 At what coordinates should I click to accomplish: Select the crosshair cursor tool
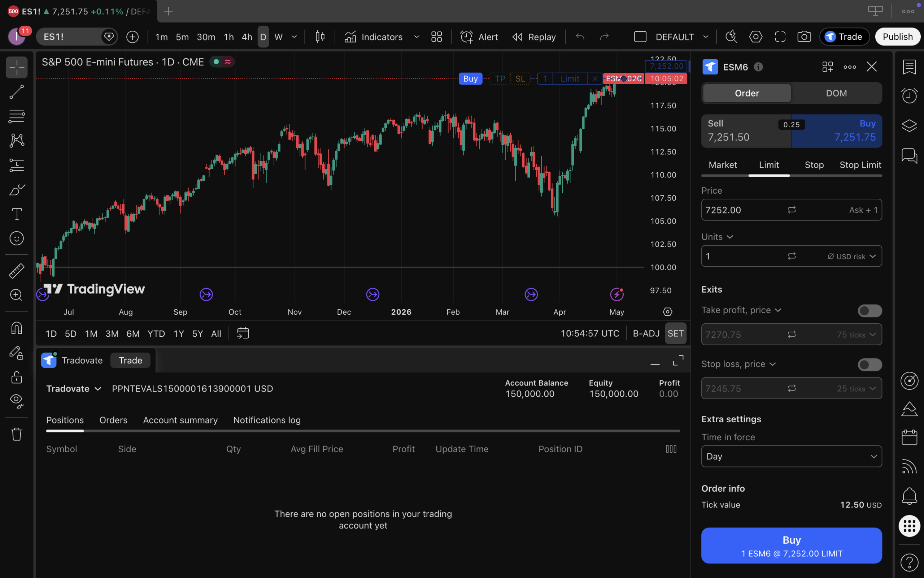[16, 68]
